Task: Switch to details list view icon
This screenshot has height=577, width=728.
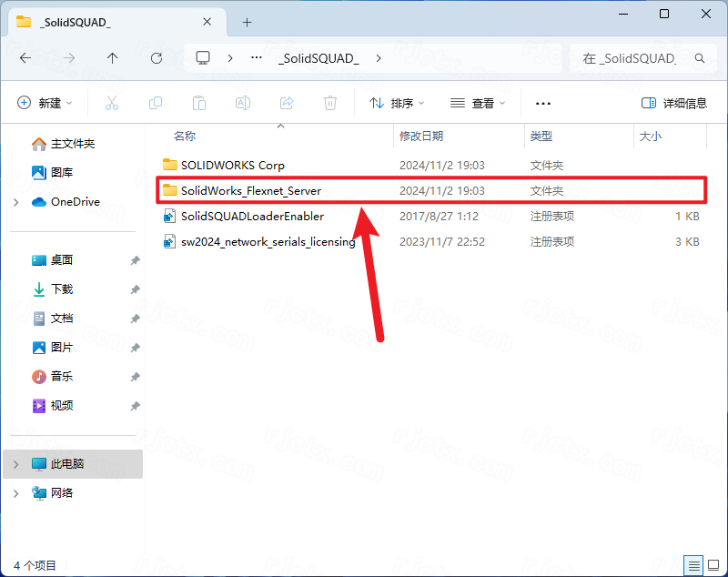Action: pyautogui.click(x=693, y=565)
